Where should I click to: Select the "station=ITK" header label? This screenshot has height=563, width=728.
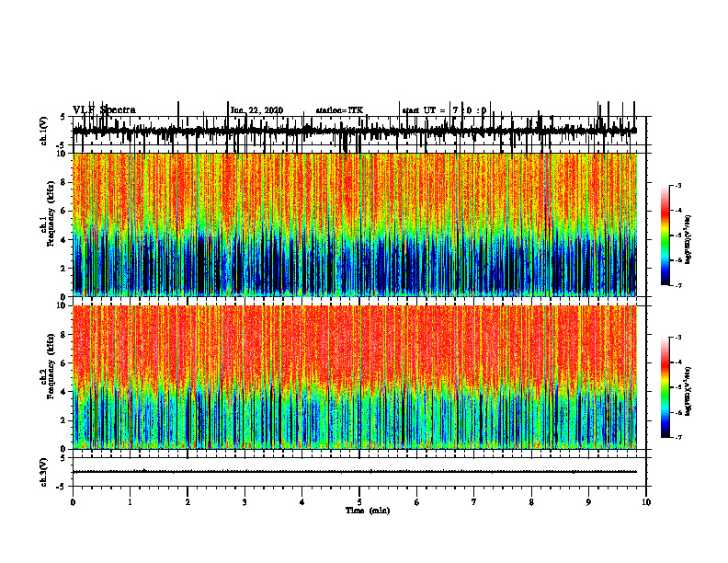coord(339,110)
